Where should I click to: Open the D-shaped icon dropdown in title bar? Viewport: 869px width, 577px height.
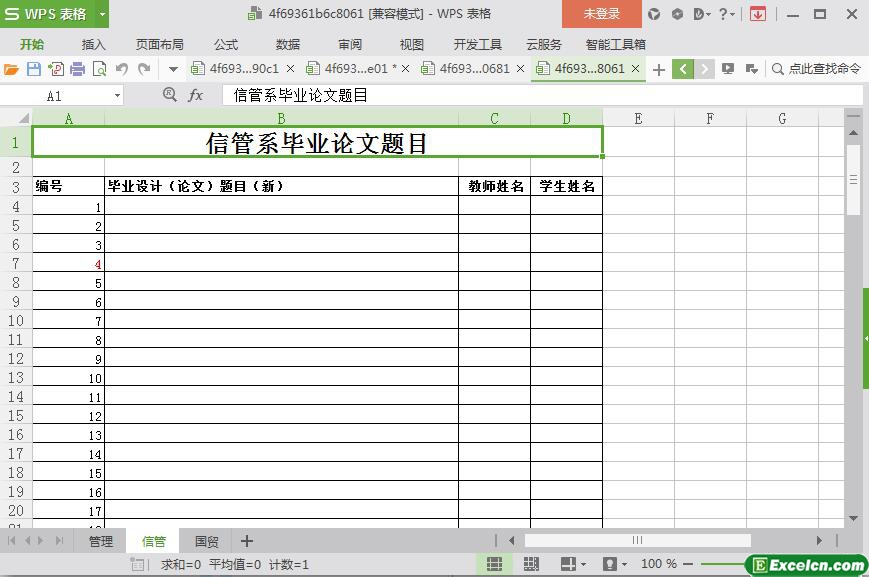[702, 14]
